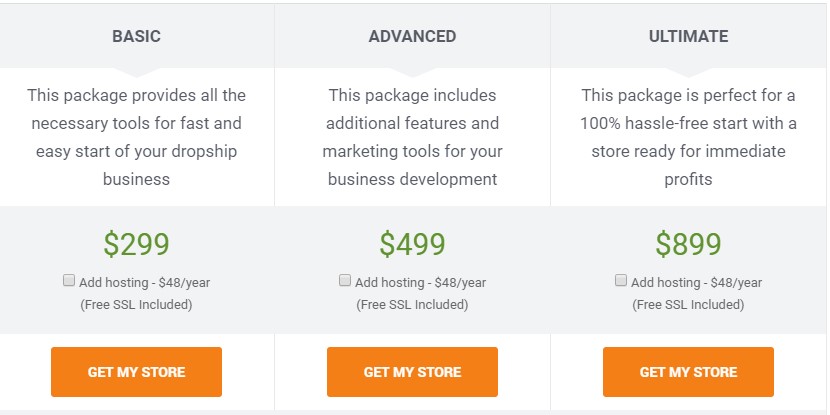Click the $299 price
This screenshot has height=415, width=830.
coord(136,244)
